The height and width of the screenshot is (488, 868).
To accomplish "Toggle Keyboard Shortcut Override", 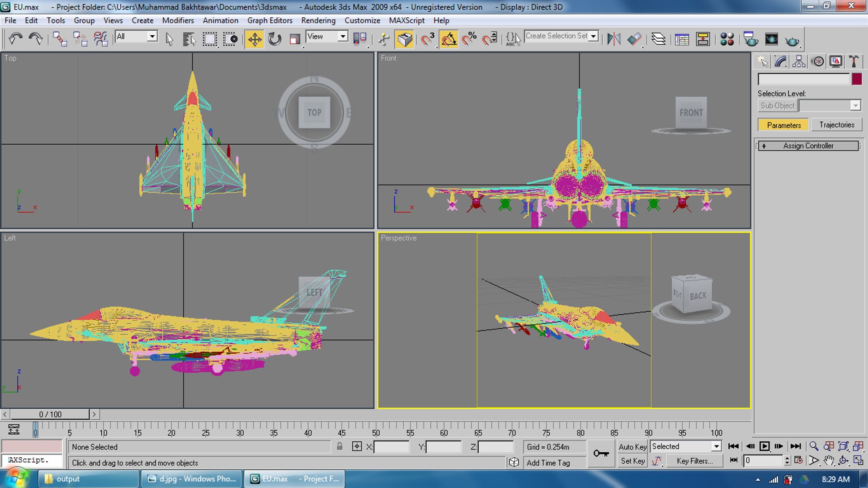I will click(405, 39).
